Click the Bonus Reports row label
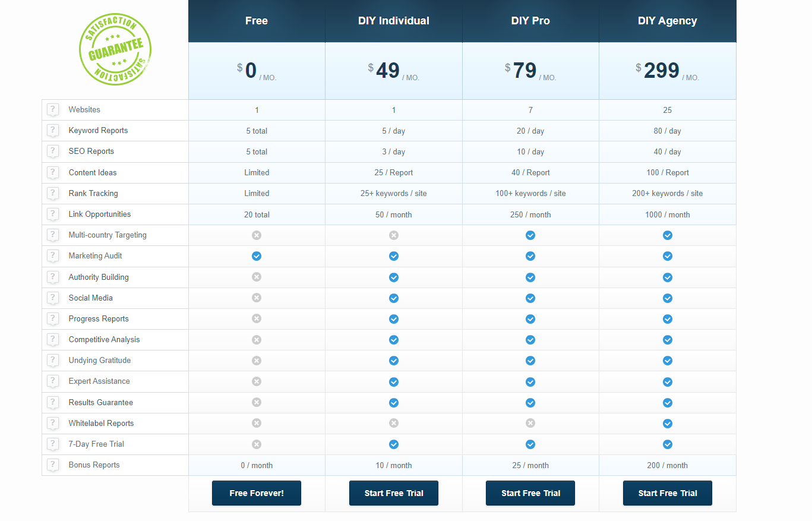This screenshot has width=812, height=521. pos(94,465)
